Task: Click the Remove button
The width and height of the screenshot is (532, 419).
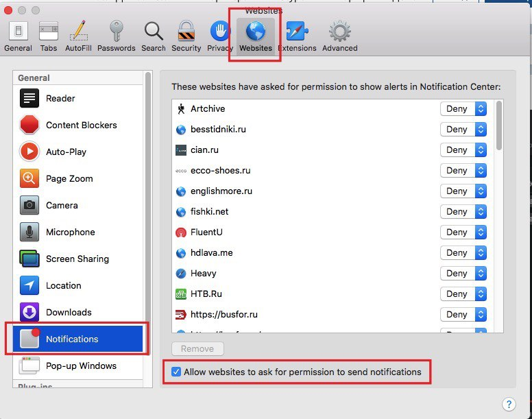Action: [197, 349]
